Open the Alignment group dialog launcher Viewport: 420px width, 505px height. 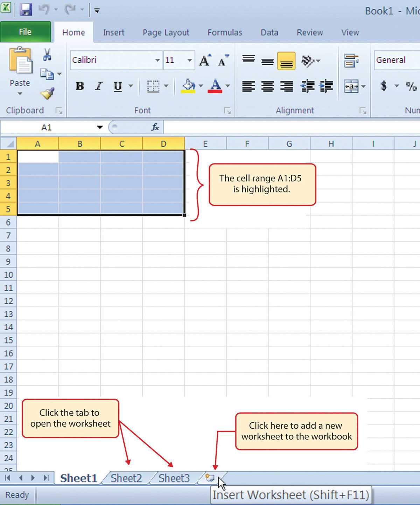(363, 111)
